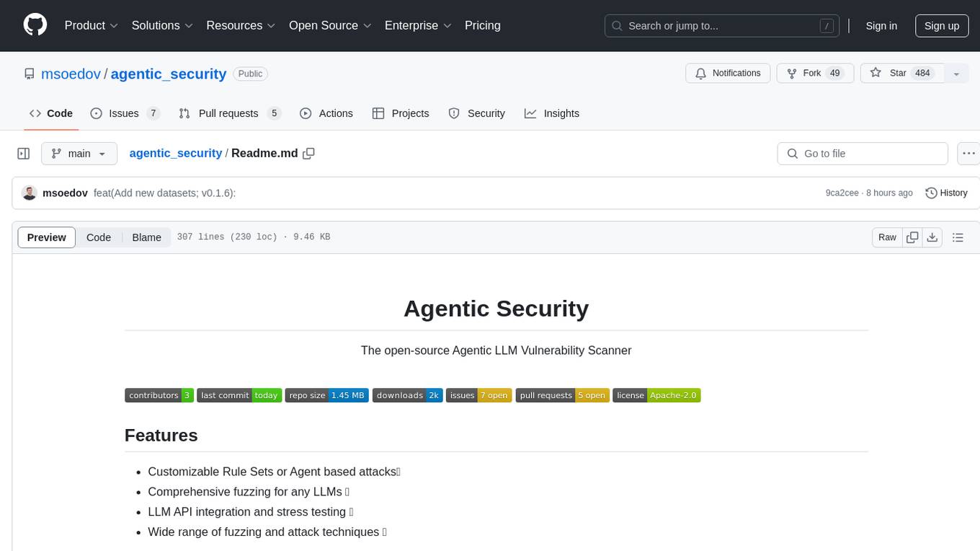980x551 pixels.
Task: Click Sign in link
Action: click(x=881, y=26)
